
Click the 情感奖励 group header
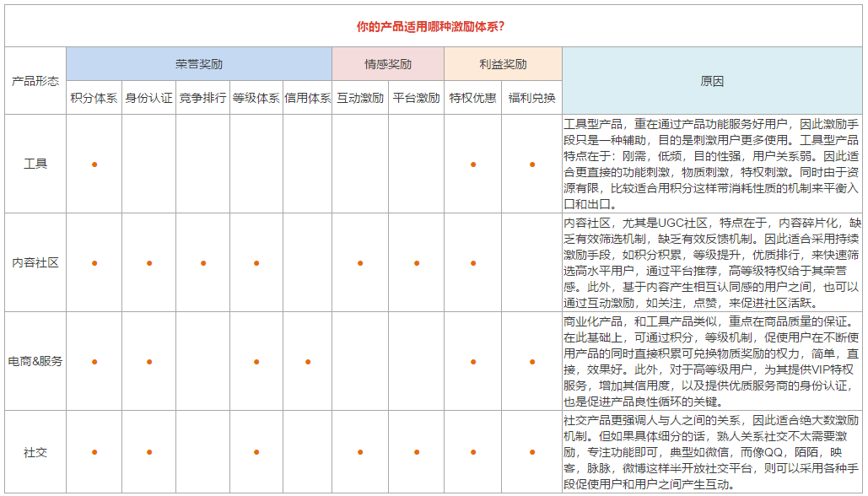coord(387,64)
